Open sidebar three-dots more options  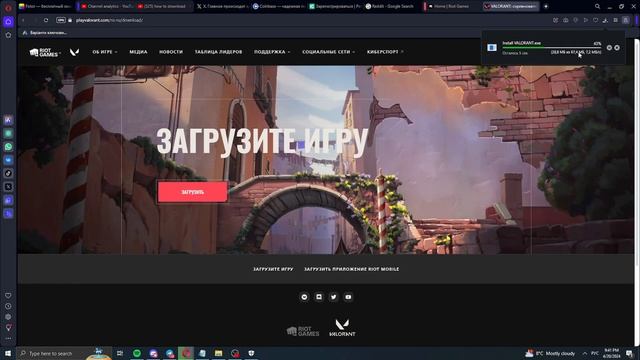point(8,338)
